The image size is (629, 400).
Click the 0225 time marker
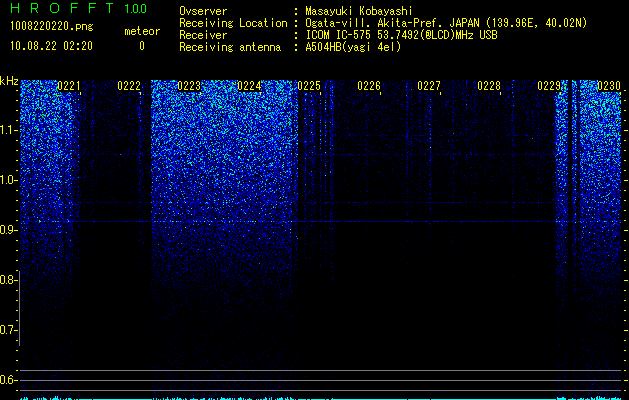point(309,86)
